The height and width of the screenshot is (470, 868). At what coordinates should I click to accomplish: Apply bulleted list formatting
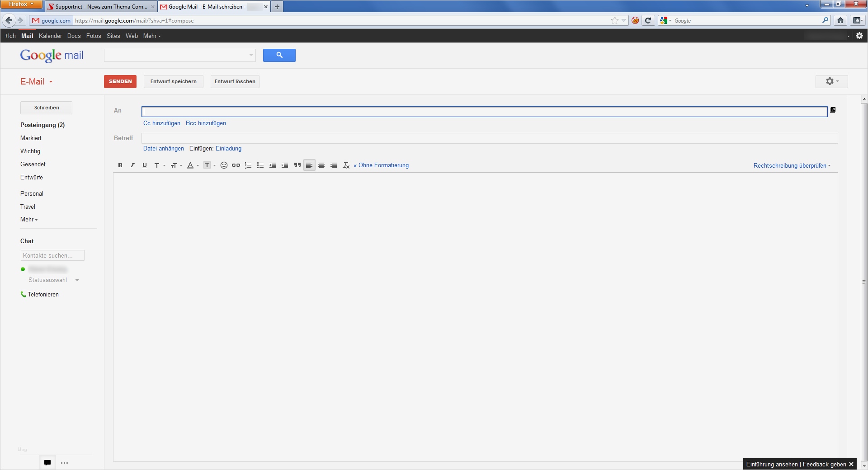(x=260, y=165)
